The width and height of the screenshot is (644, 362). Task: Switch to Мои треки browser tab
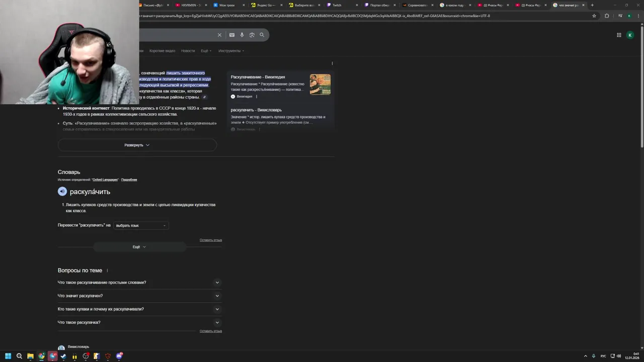pos(229,5)
